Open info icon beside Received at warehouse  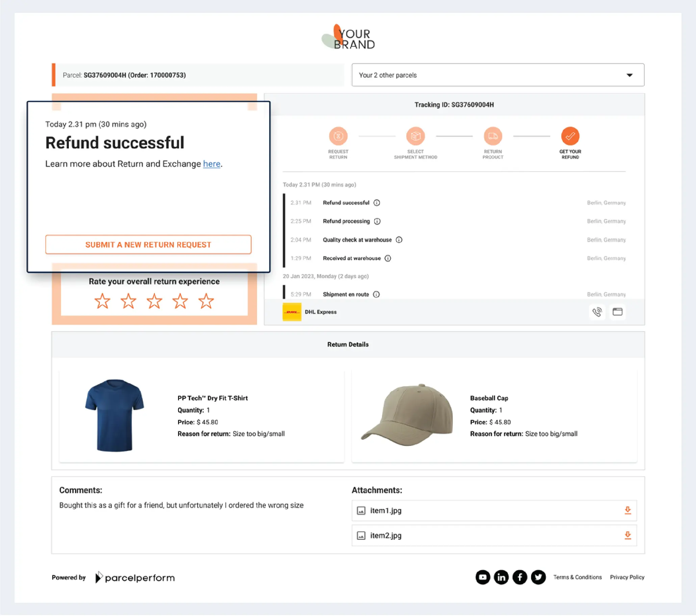[x=388, y=258]
